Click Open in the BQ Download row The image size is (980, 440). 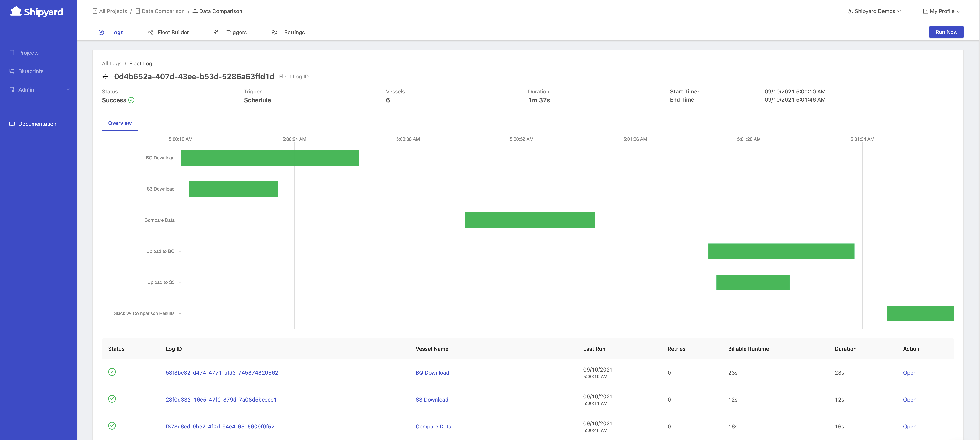[910, 373]
